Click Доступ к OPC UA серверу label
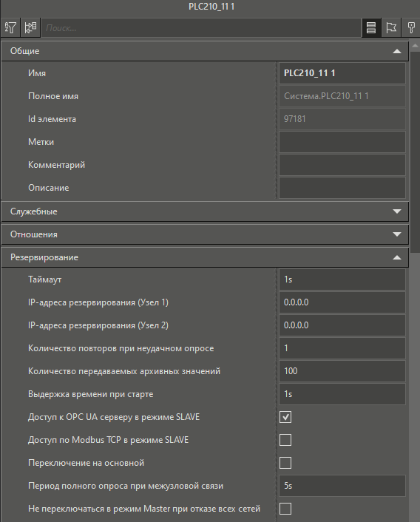Image resolution: width=420 pixels, height=522 pixels. point(114,417)
